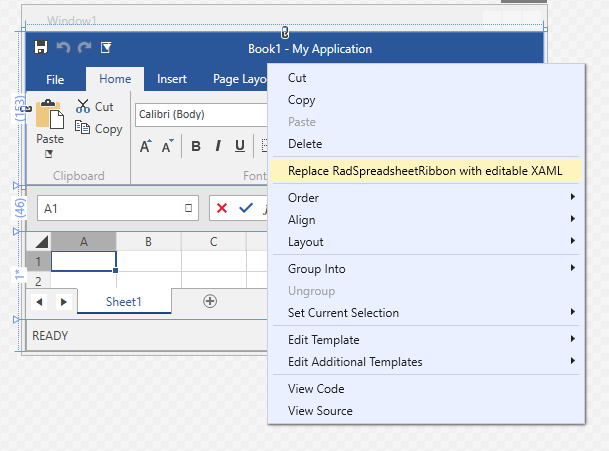This screenshot has width=609, height=451.
Task: Switch to the Insert ribbon tab
Action: 172,79
